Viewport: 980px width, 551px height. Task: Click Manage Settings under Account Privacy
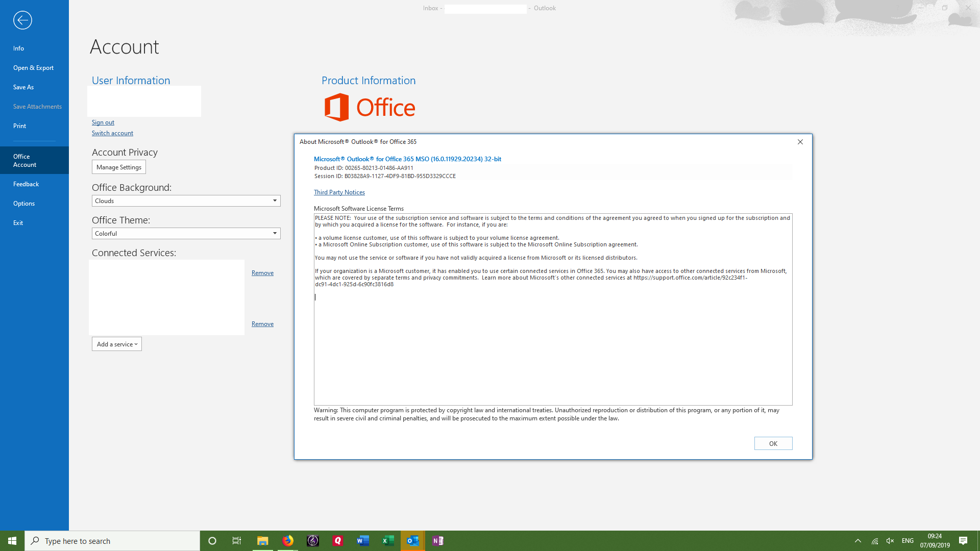coord(118,167)
